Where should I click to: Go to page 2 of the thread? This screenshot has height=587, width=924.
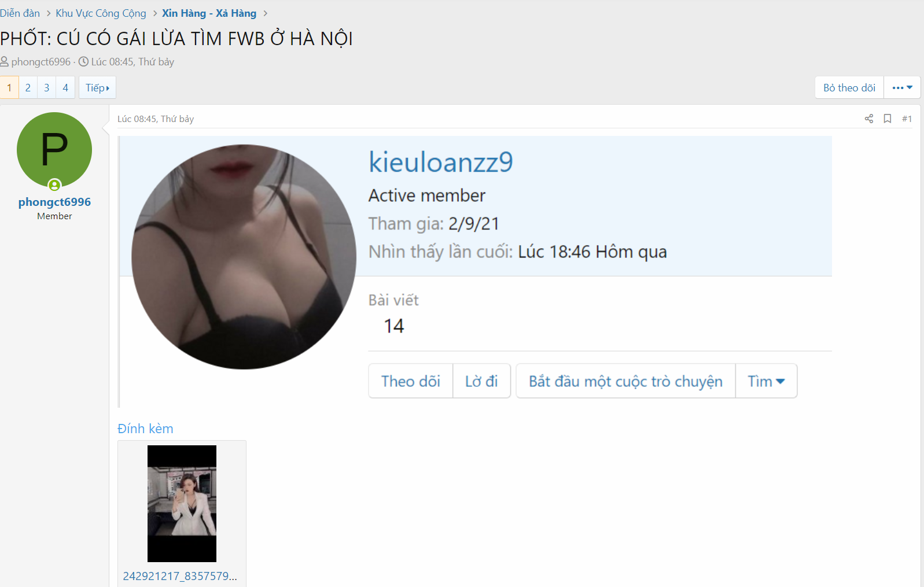tap(28, 88)
